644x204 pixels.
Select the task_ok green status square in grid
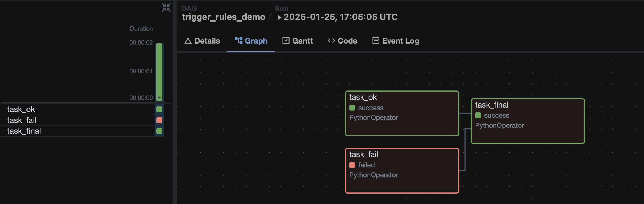pos(159,109)
